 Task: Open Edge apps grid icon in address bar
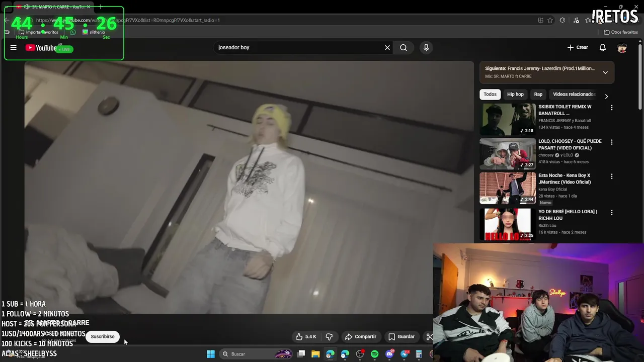[x=540, y=20]
